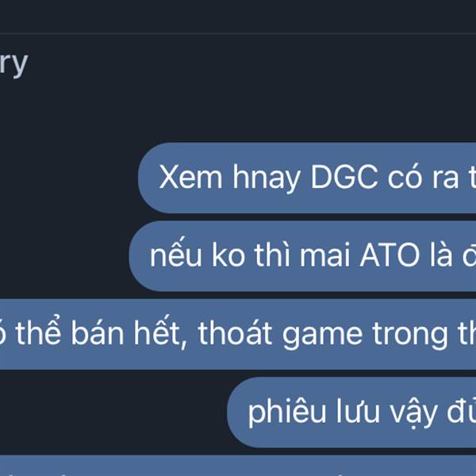Select the message starting "Xem hnay DGC"
476x476 pixels.
[x=307, y=178]
